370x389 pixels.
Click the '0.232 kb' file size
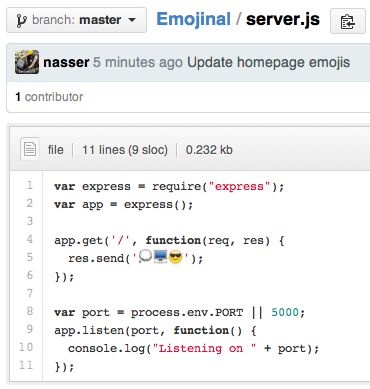209,150
